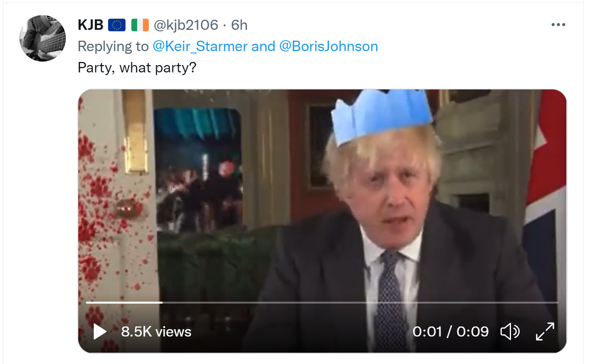Screen dimensions: 590x364
Task: Expand the video to fullscreen
Action: [545, 331]
